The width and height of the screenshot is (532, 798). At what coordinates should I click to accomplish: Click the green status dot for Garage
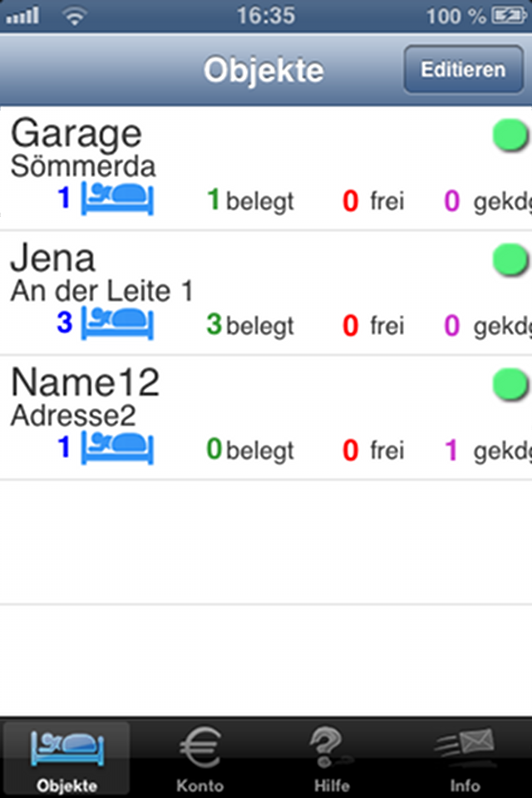pyautogui.click(x=510, y=135)
